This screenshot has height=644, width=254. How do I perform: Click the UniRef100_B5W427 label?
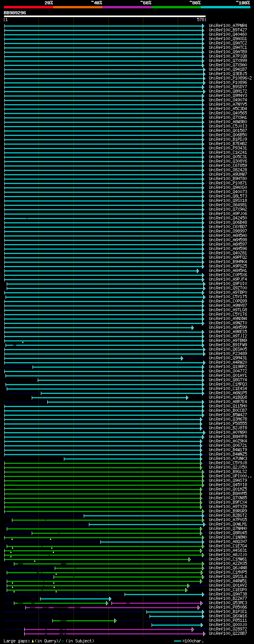click(x=228, y=415)
